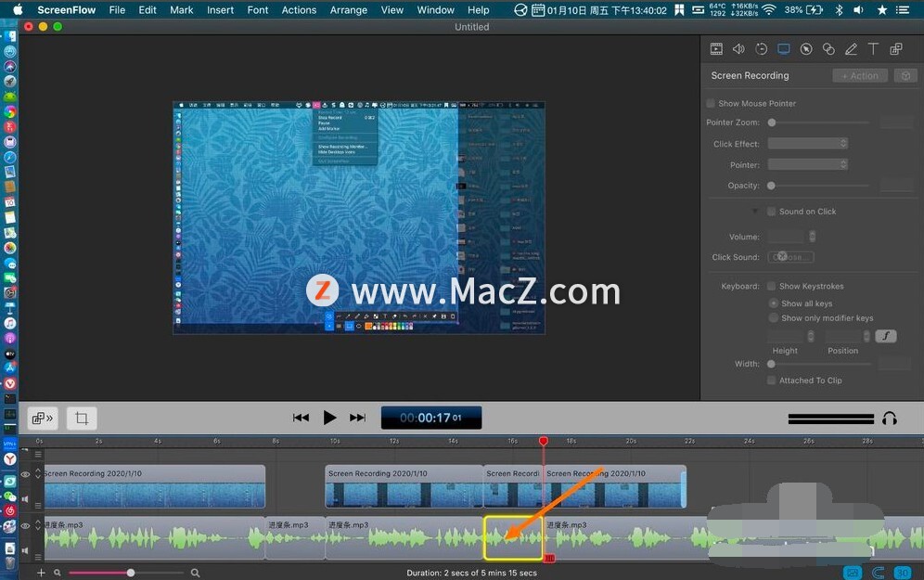The image size is (924, 580).
Task: Click the pointer Opacity slider handle
Action: point(771,186)
